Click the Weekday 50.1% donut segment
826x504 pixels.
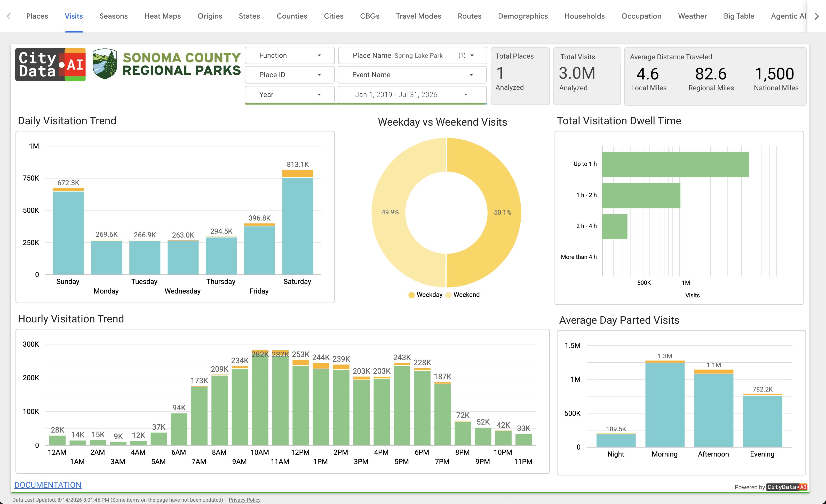(503, 212)
